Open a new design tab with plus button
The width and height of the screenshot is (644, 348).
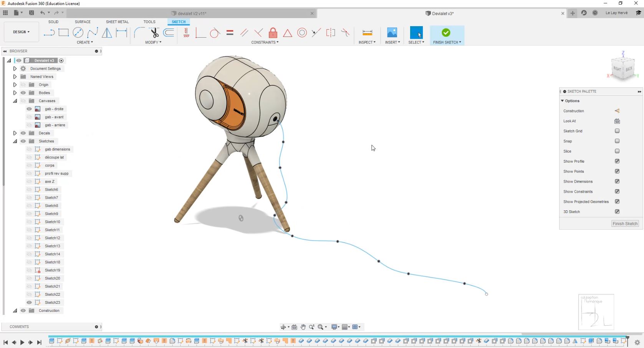(x=573, y=13)
